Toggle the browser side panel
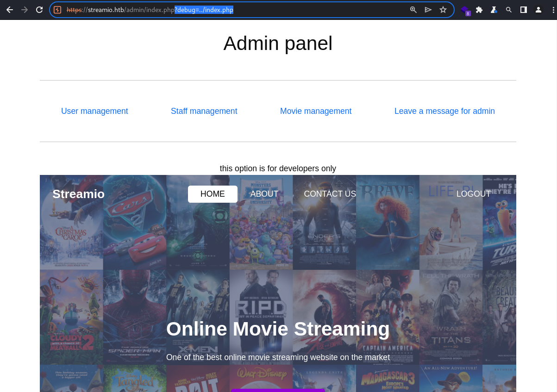557x392 pixels. (524, 10)
